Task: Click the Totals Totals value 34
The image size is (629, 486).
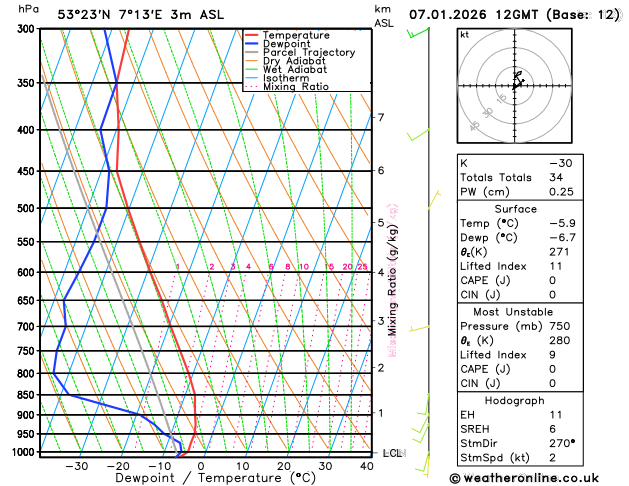Action: click(556, 177)
